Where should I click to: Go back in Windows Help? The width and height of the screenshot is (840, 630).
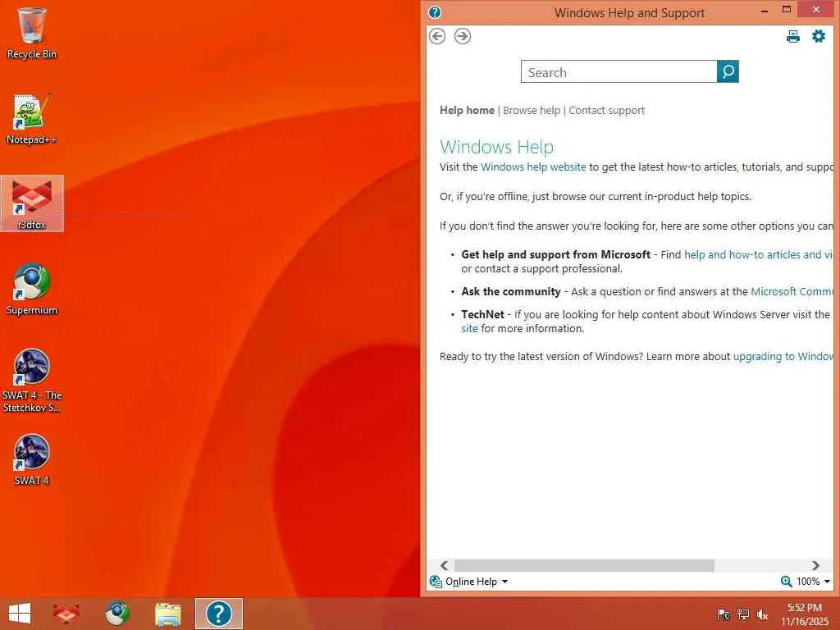point(437,36)
